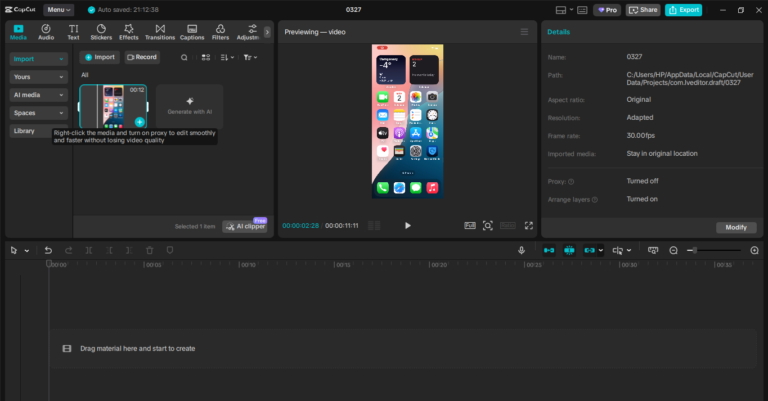The height and width of the screenshot is (401, 768).
Task: Click the Import media button
Action: [x=100, y=57]
